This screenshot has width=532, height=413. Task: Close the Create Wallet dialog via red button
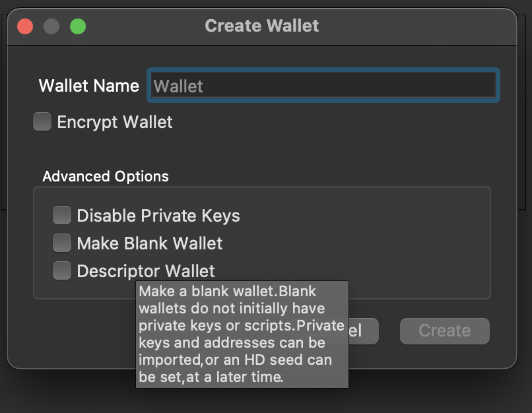pyautogui.click(x=25, y=26)
